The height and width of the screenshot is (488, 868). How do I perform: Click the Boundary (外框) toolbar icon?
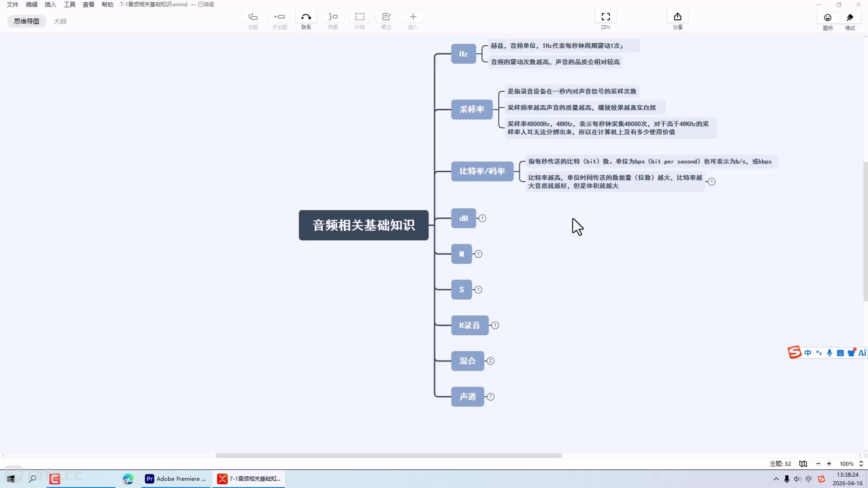[x=359, y=17]
